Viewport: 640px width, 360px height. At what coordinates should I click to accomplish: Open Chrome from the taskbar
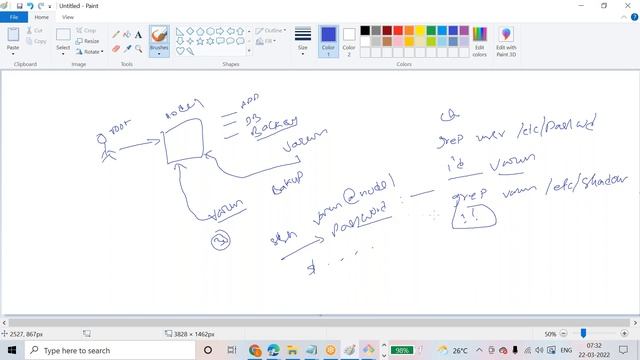click(255, 350)
